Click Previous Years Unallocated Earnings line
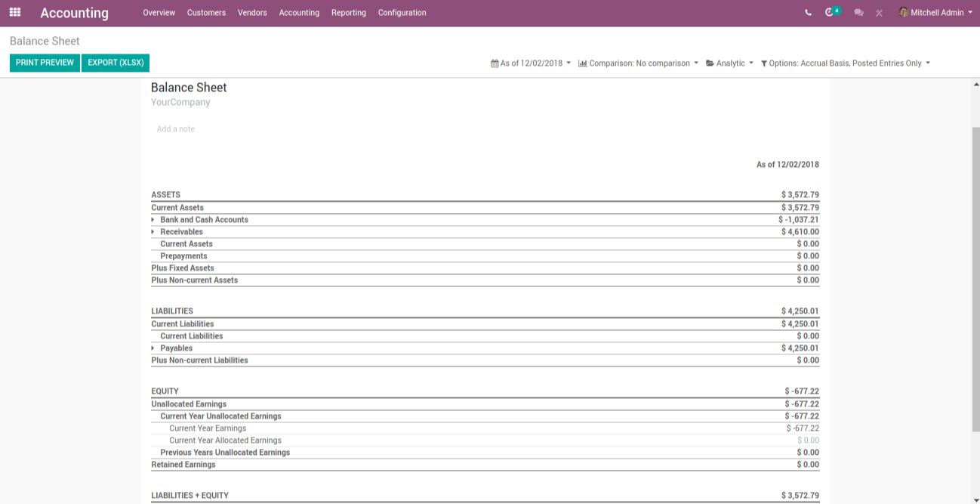The height and width of the screenshot is (504, 980). (x=485, y=453)
